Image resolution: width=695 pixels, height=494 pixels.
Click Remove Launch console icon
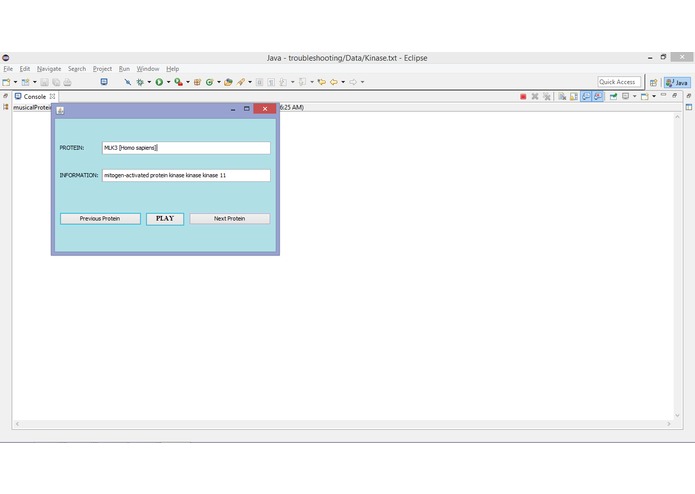point(535,97)
